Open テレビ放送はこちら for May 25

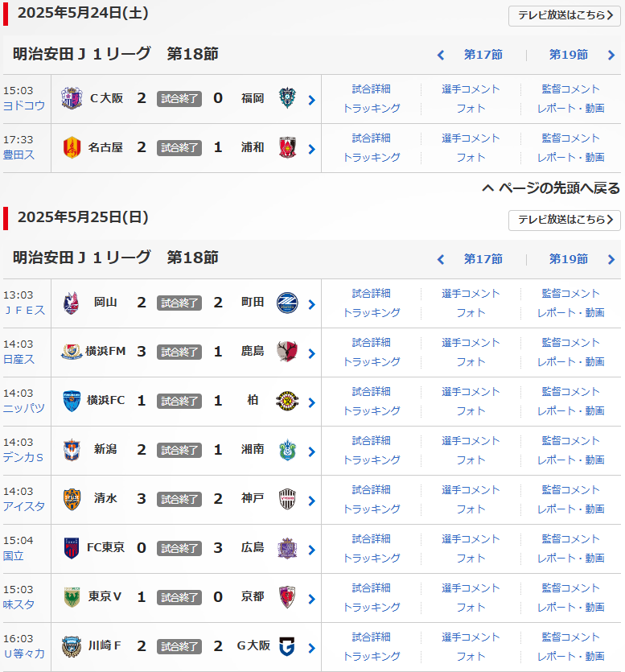(x=564, y=220)
